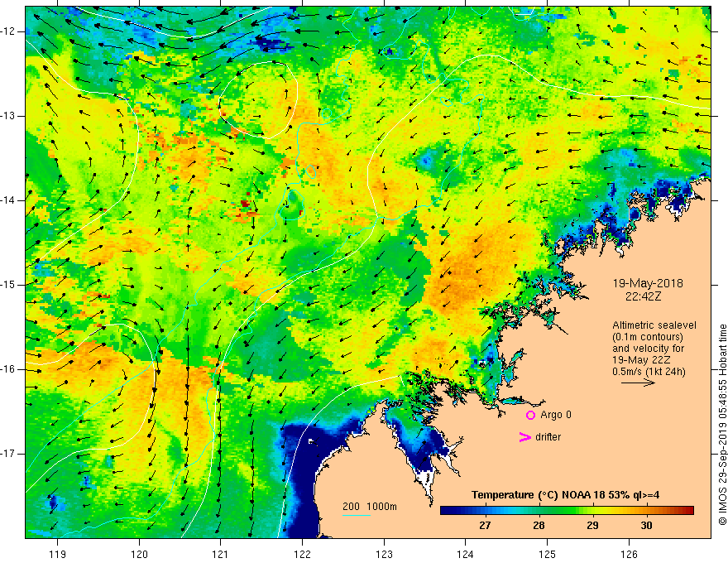Select the "drifter" legend label

tap(548, 437)
